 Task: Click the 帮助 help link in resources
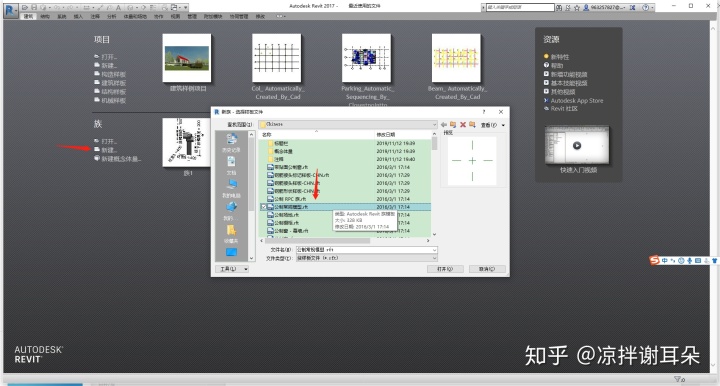coord(553,66)
